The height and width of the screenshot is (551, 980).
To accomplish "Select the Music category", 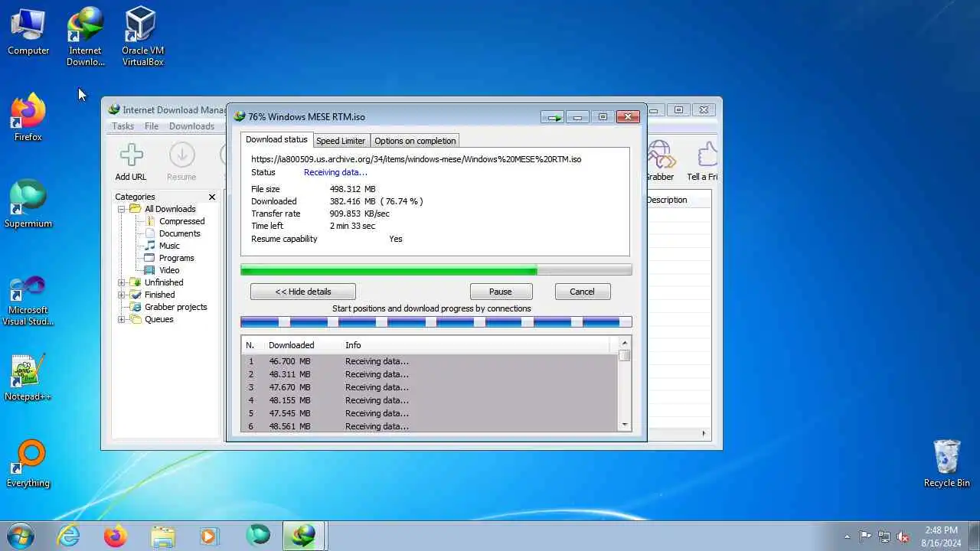I will [169, 246].
